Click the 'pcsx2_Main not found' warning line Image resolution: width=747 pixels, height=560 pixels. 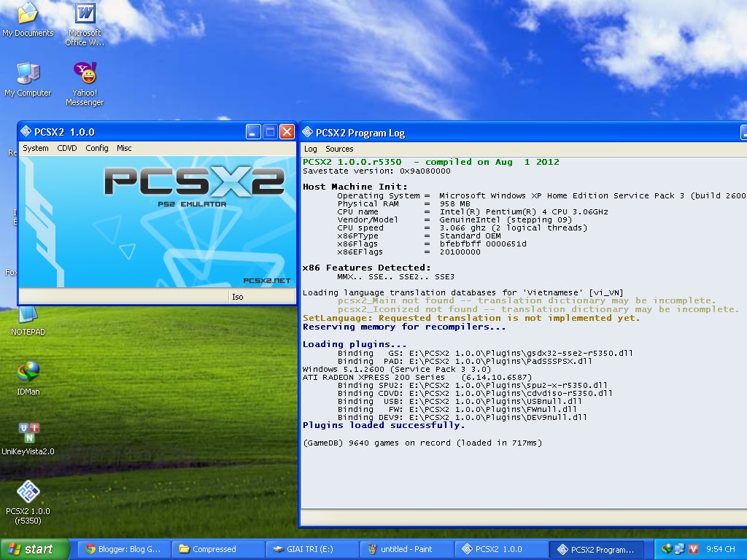pyautogui.click(x=527, y=300)
